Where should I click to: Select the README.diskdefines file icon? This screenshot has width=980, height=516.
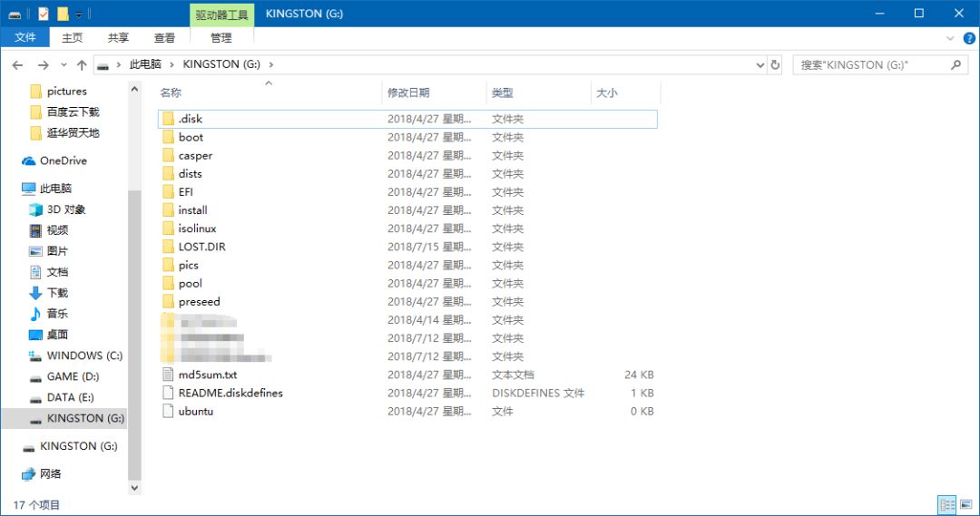(x=168, y=393)
